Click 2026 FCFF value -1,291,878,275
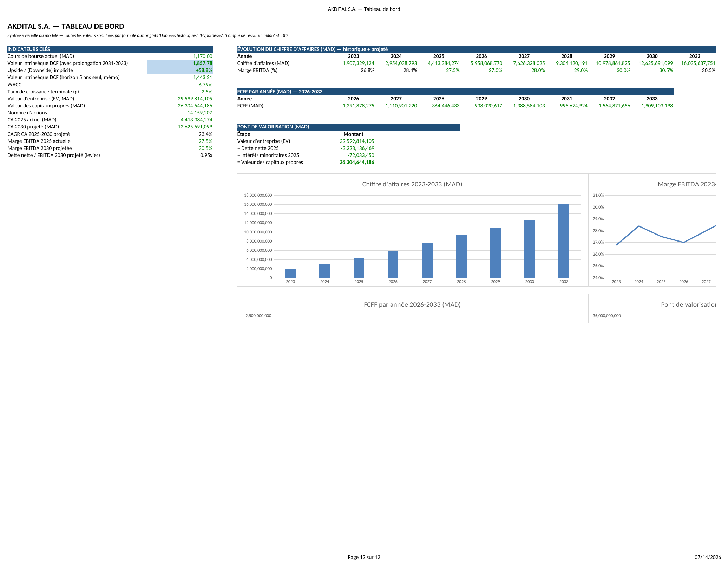The height and width of the screenshot is (567, 728). tap(358, 106)
